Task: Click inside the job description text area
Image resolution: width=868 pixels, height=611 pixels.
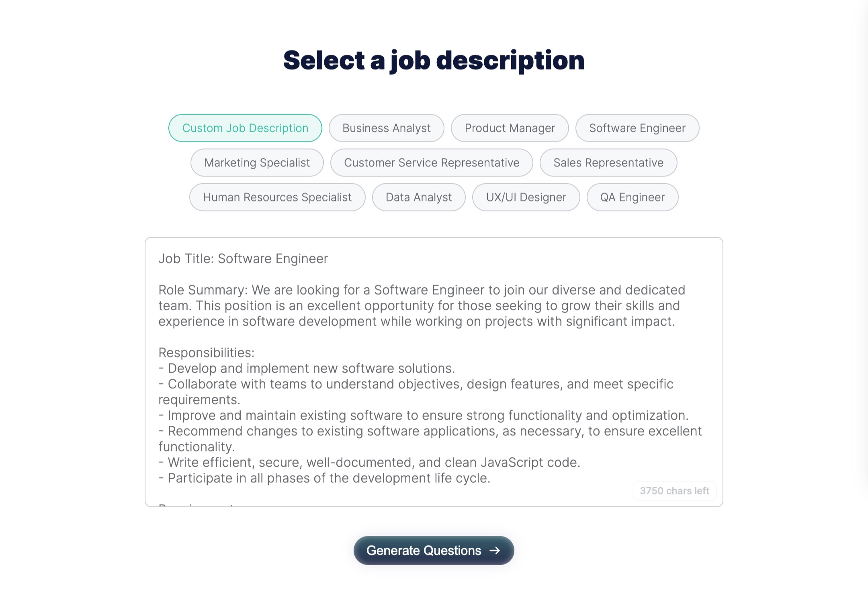Action: [434, 372]
